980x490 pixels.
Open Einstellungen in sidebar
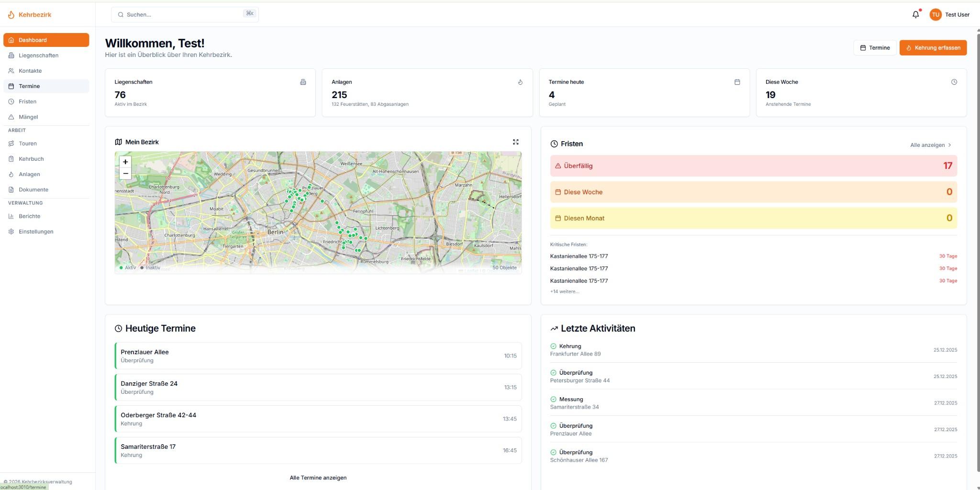[x=46, y=232]
